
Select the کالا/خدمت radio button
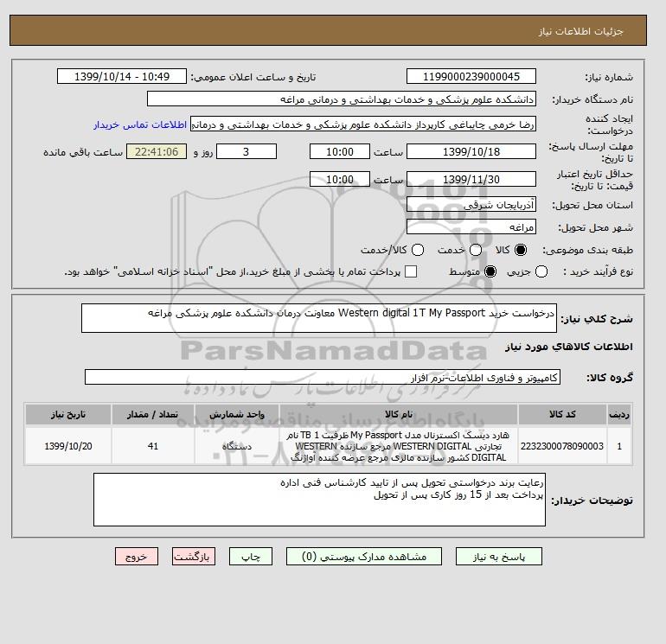418,250
